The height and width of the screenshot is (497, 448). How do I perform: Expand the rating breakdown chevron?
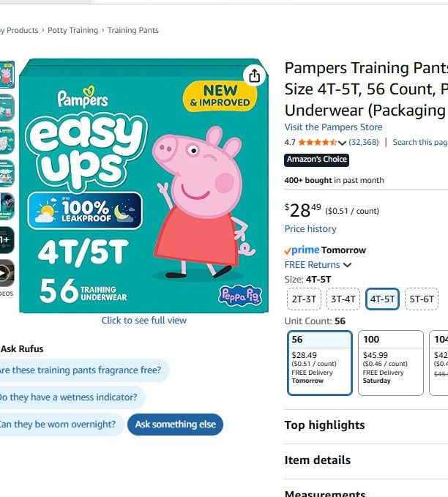342,143
